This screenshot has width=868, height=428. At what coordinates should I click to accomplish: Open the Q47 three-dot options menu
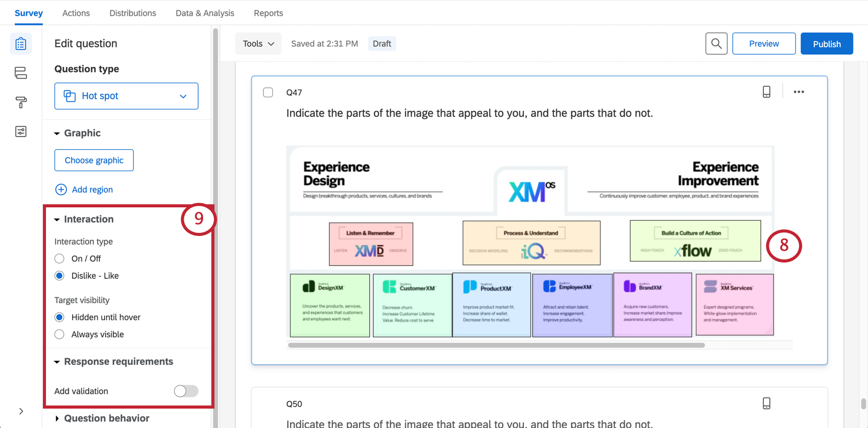coord(799,92)
